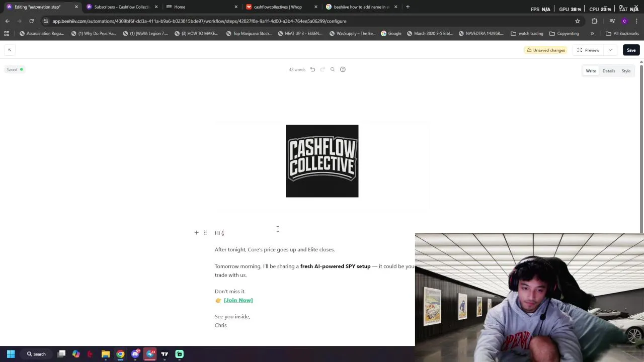644x362 pixels.
Task: Open the Copywriting bookmark folder
Action: 564,33
